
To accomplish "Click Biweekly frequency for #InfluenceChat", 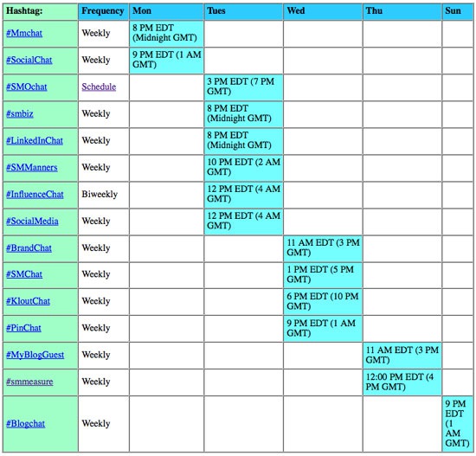I will click(100, 195).
